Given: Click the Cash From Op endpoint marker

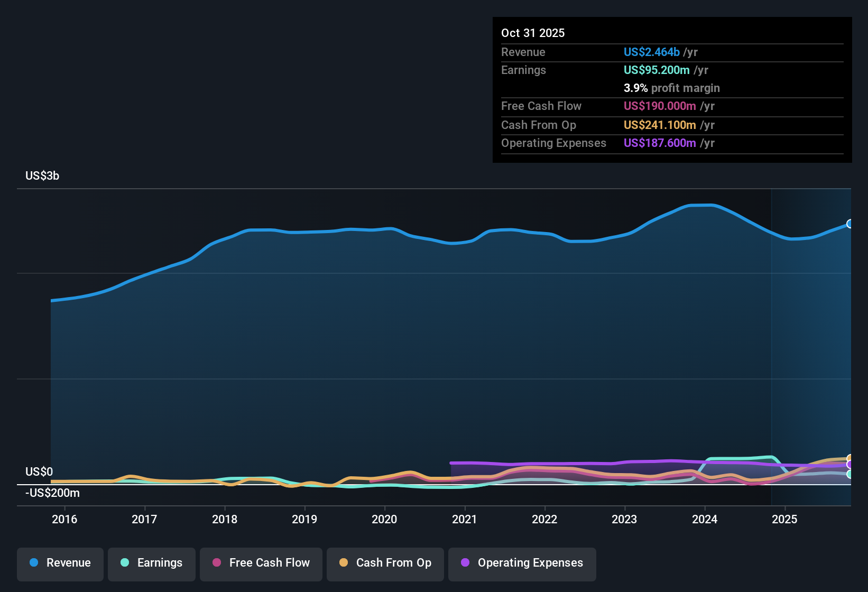Looking at the screenshot, I should coord(850,458).
